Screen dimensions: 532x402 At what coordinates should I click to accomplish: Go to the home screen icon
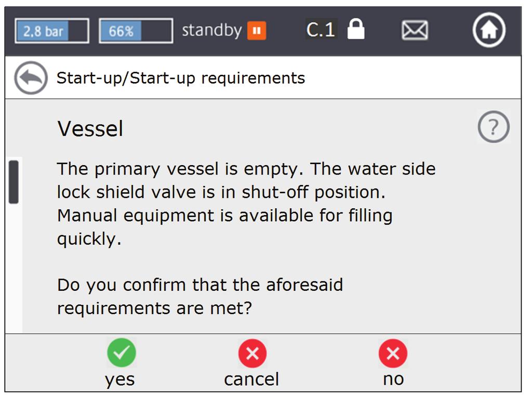pos(489,30)
